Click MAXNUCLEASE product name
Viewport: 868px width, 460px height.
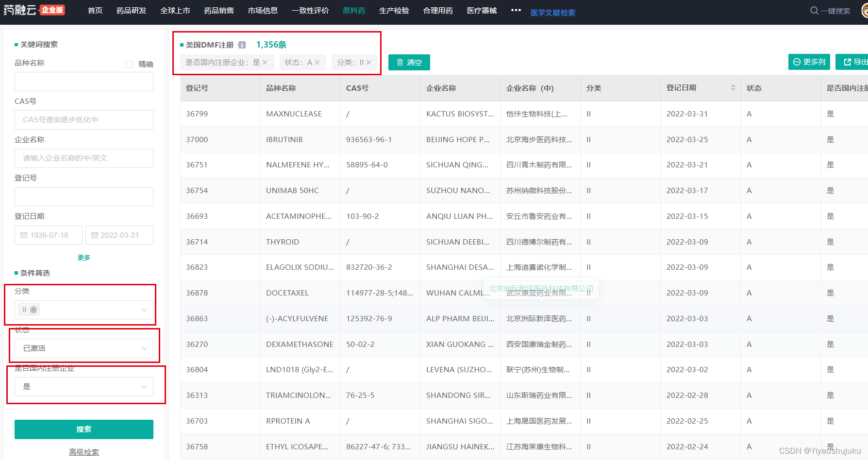pos(294,114)
